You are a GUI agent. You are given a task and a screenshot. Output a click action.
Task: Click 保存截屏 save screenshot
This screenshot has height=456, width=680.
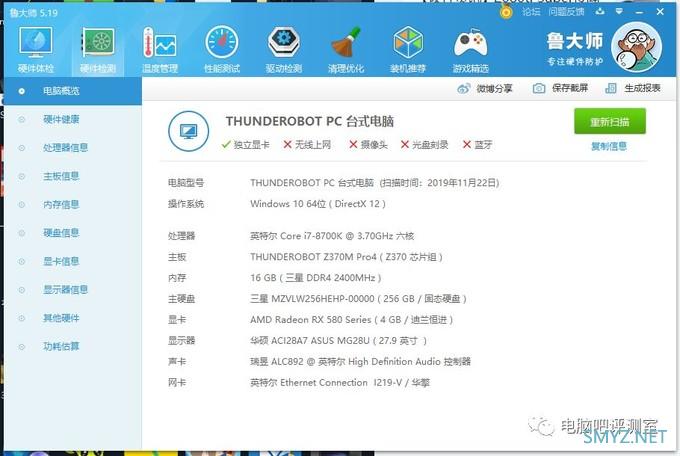click(x=560, y=88)
